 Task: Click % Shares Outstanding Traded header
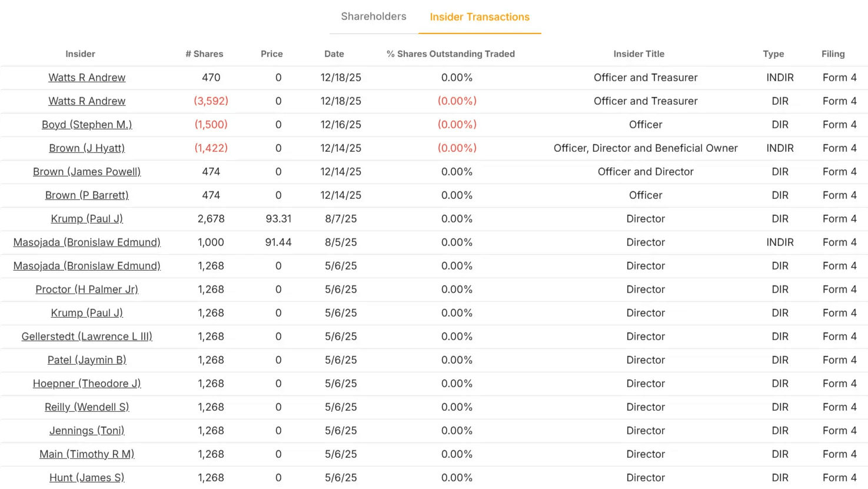tap(451, 54)
